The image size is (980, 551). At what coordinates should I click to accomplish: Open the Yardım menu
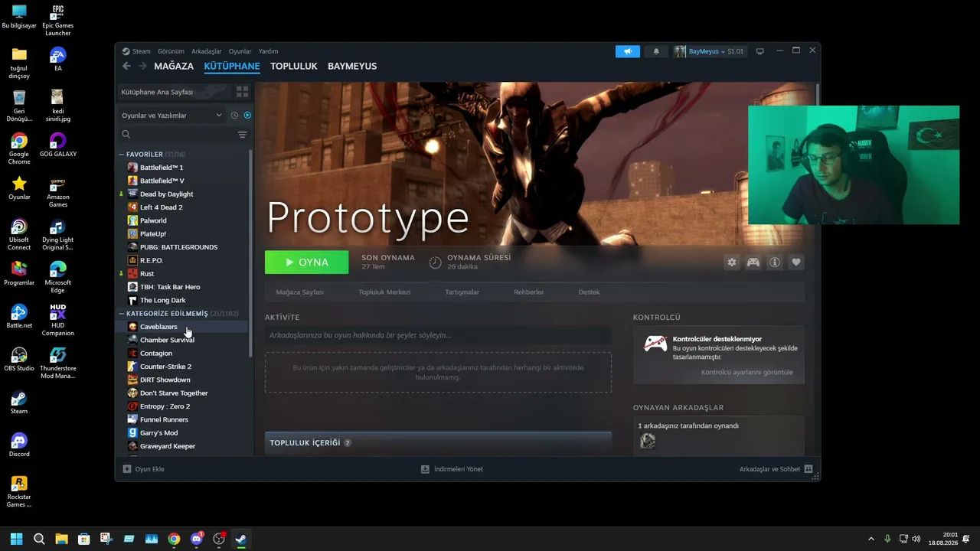point(268,51)
